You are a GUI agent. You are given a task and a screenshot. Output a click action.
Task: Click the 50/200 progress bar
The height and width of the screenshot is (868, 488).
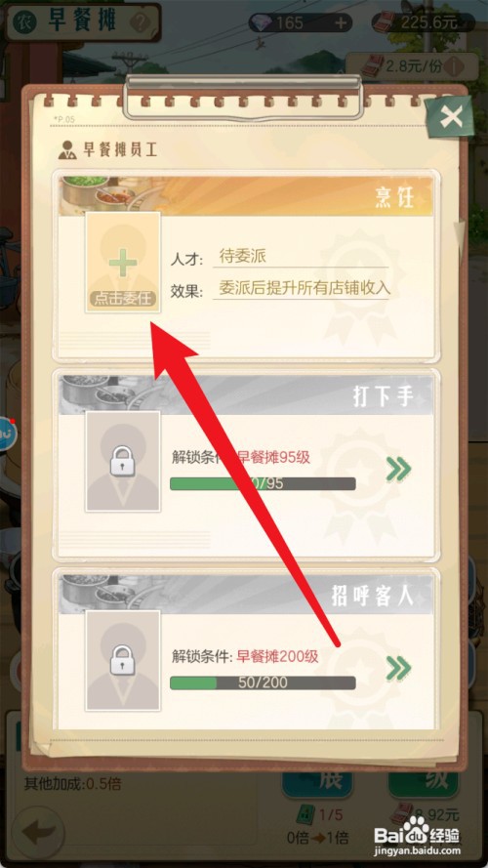[263, 682]
